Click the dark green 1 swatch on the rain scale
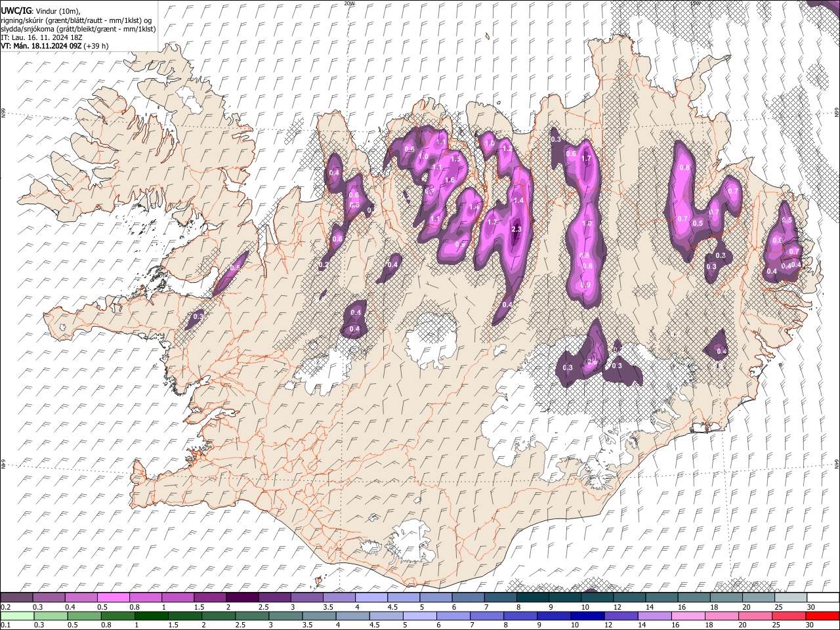 pyautogui.click(x=151, y=616)
